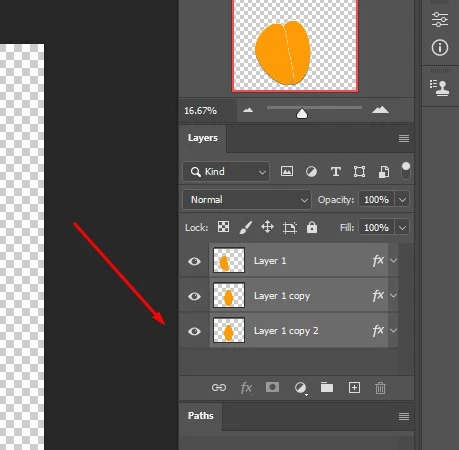The height and width of the screenshot is (450, 459).
Task: Click the Navigator zoom slider handle
Action: [302, 113]
